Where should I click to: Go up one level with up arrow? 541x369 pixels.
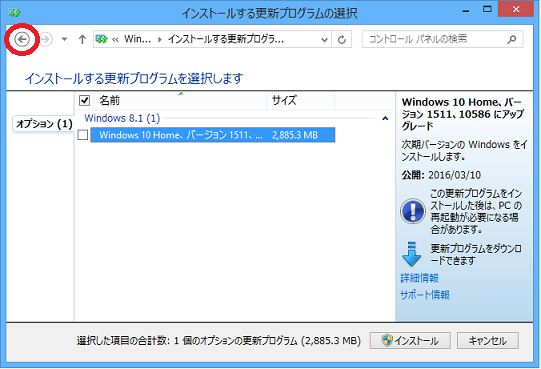(x=82, y=39)
